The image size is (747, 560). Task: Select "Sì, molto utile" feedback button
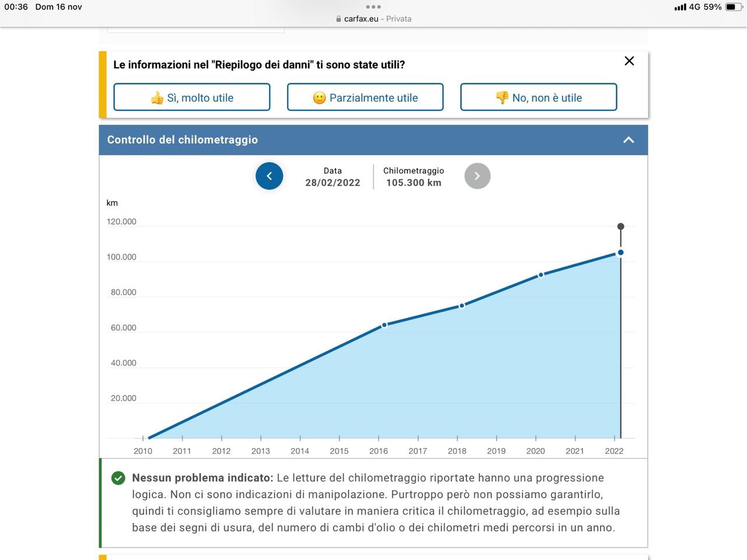(191, 97)
